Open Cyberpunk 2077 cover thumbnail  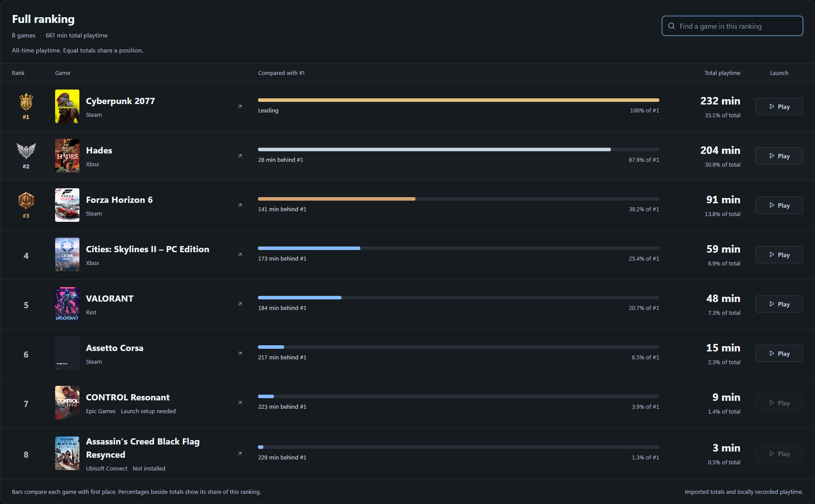click(67, 106)
